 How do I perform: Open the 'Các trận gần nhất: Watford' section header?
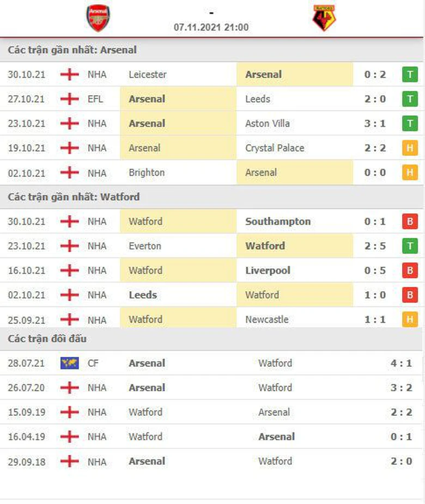[x=74, y=197]
